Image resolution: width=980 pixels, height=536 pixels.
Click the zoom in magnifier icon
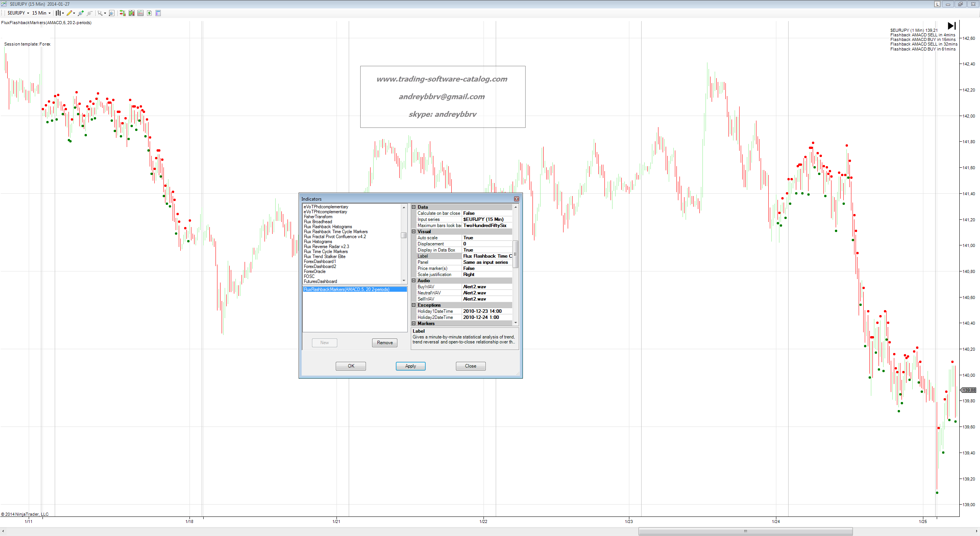click(x=80, y=13)
